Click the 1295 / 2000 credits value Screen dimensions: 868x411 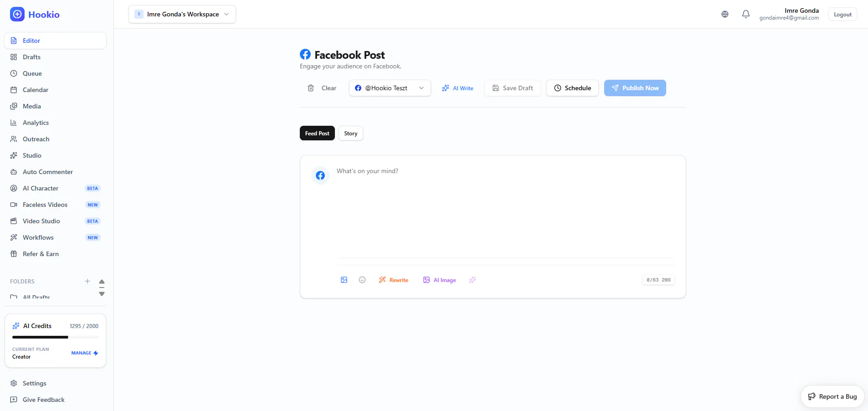[x=84, y=326]
